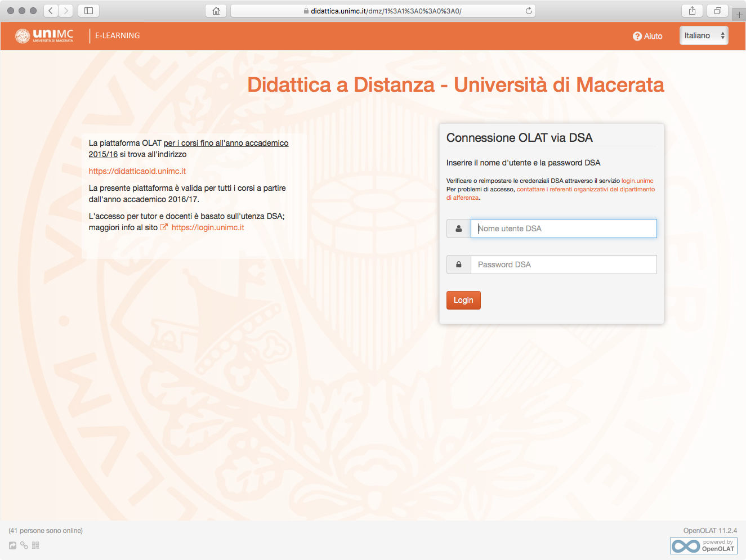Open a new tab with the plus button
The height and width of the screenshot is (560, 746).
739,15
